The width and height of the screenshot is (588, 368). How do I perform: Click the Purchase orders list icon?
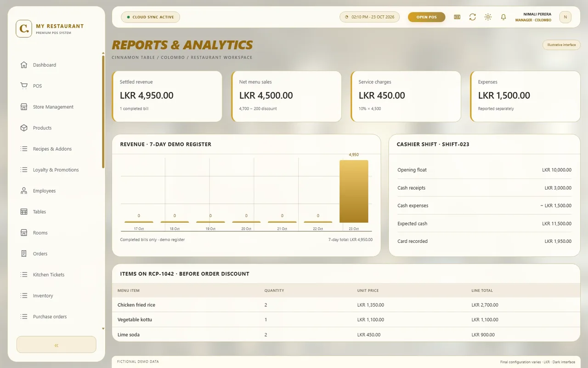click(24, 316)
